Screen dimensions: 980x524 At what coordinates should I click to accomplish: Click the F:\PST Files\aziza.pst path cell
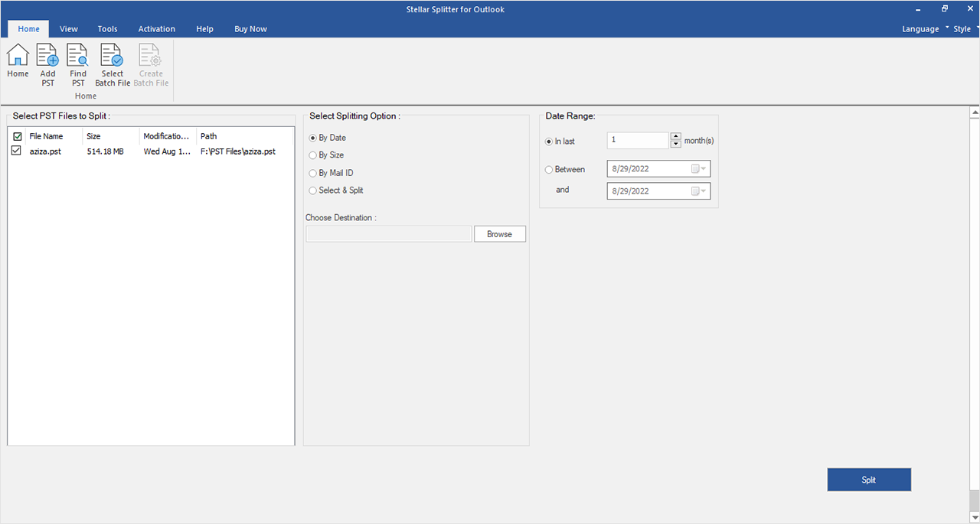[238, 151]
